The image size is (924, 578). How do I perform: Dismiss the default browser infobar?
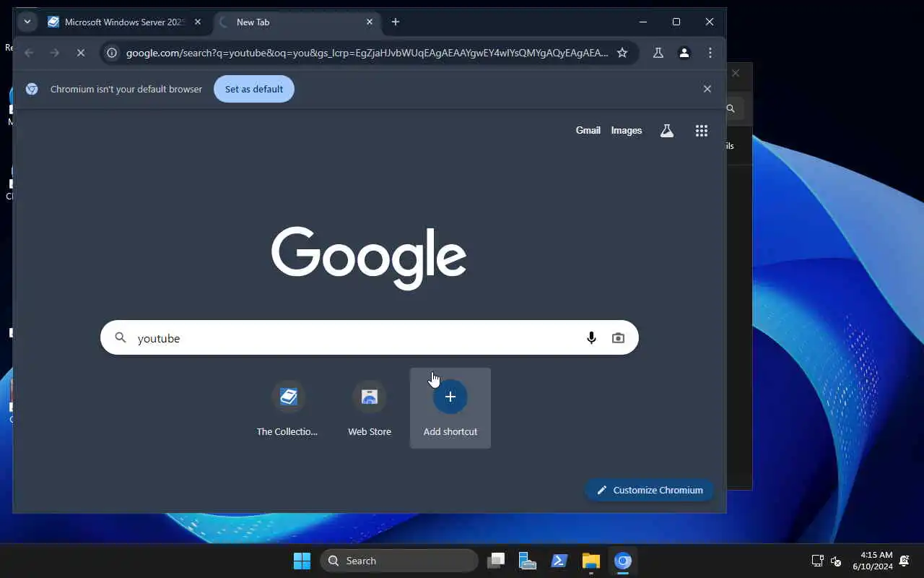(707, 89)
